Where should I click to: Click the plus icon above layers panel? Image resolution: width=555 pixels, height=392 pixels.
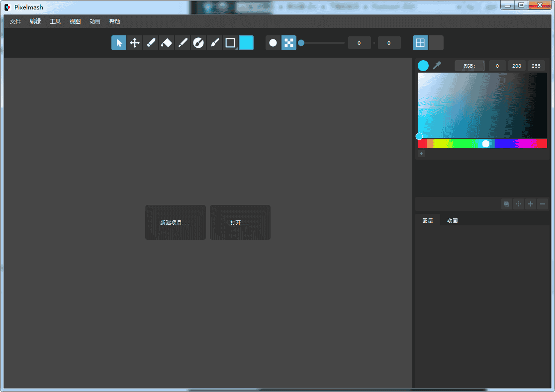(531, 204)
